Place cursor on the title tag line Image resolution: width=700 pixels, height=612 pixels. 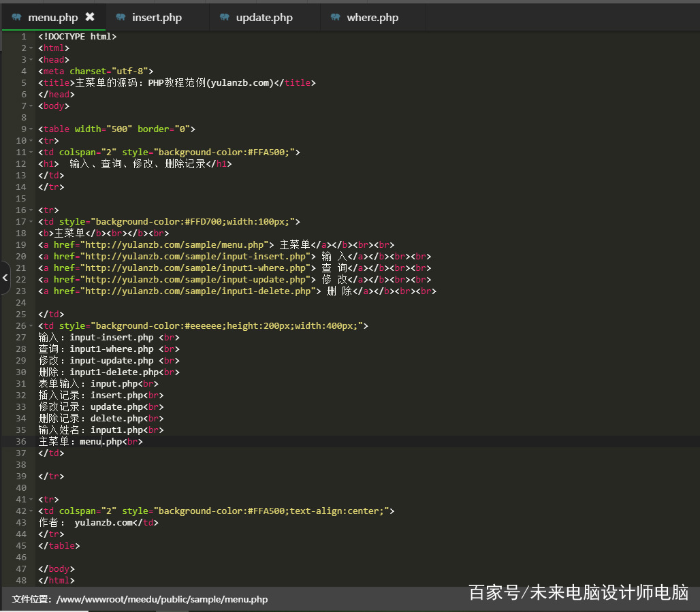pyautogui.click(x=177, y=83)
